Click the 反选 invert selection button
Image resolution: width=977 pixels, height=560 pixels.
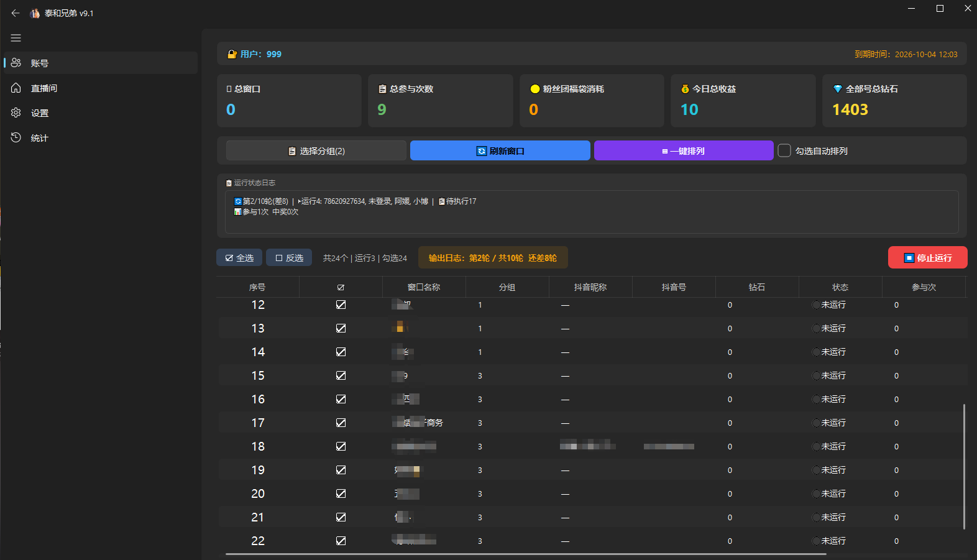click(x=289, y=257)
